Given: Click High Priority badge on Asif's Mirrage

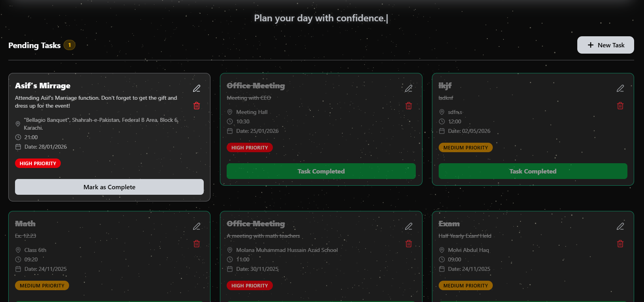Looking at the screenshot, I should click(x=38, y=163).
